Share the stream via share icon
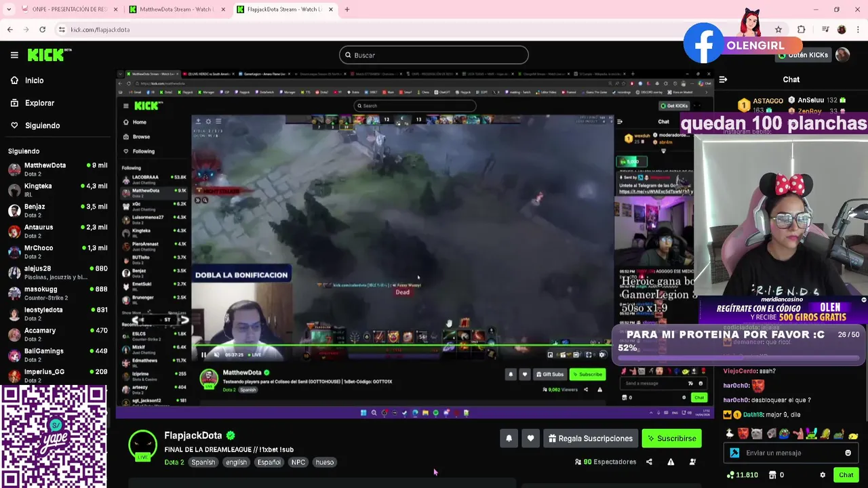Screen dimensions: 868x488 pyautogui.click(x=649, y=462)
